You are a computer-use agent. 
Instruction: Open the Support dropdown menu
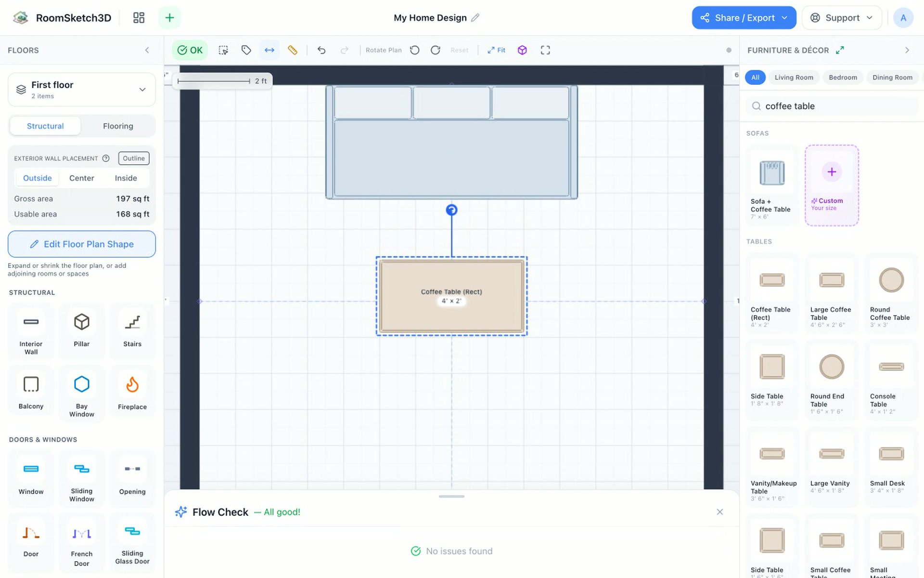842,18
